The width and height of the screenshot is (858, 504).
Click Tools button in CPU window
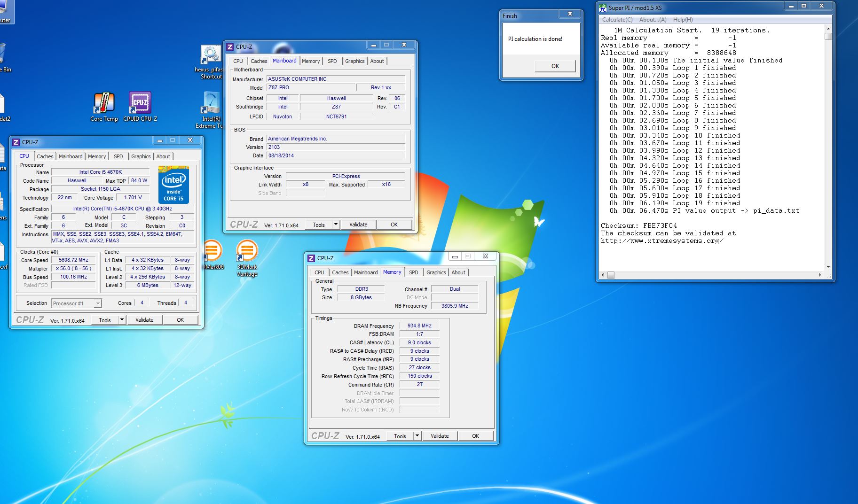click(x=105, y=320)
